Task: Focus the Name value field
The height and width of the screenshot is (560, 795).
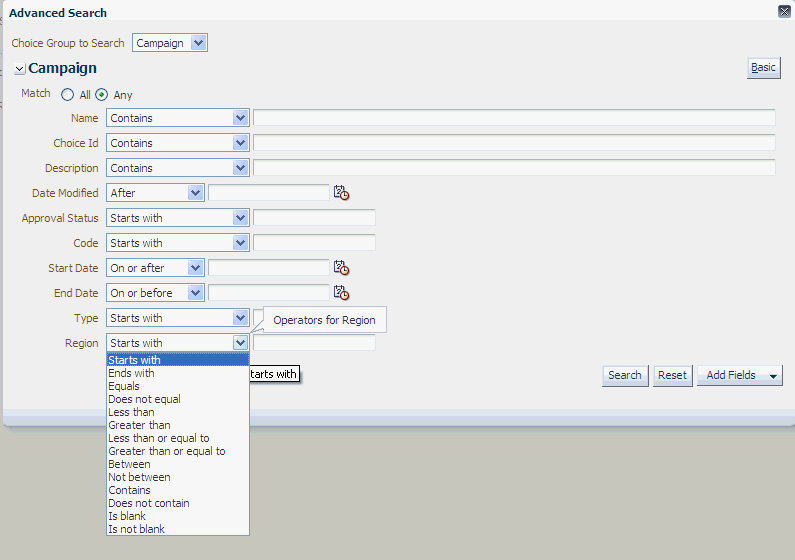Action: click(514, 118)
